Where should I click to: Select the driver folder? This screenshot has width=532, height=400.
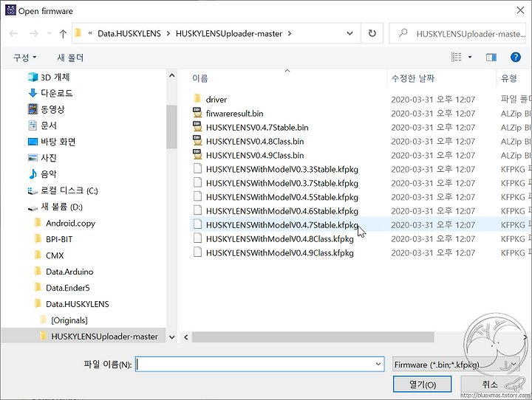point(211,100)
